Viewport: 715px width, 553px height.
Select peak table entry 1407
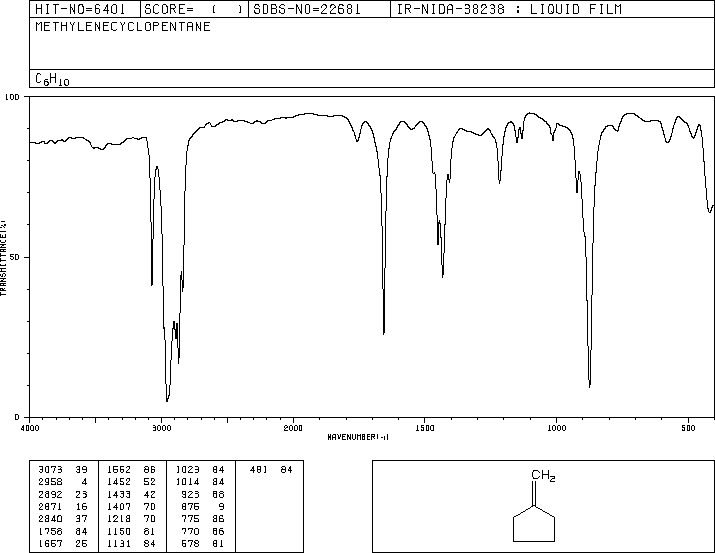coord(119,506)
